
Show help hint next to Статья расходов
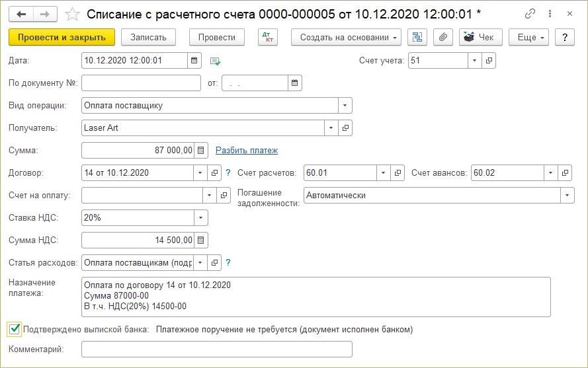point(228,263)
